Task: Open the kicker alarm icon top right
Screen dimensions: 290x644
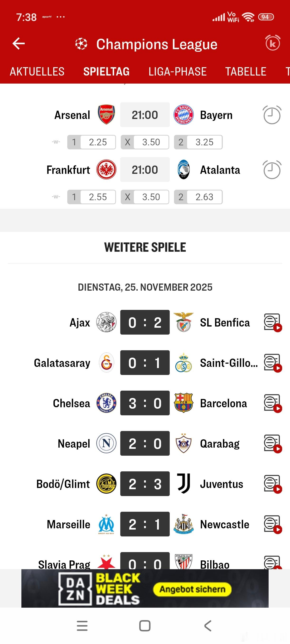Action: (x=272, y=43)
